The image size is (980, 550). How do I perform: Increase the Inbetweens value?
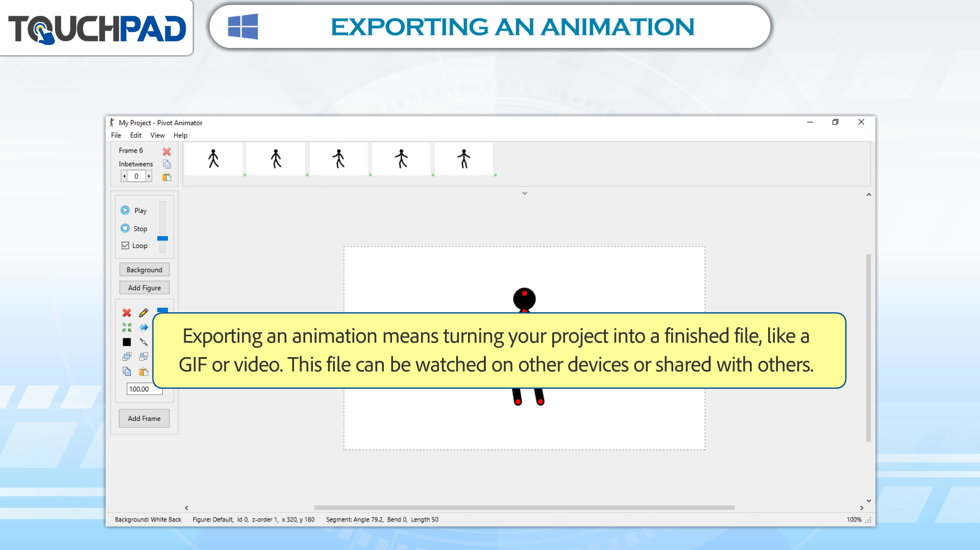149,176
